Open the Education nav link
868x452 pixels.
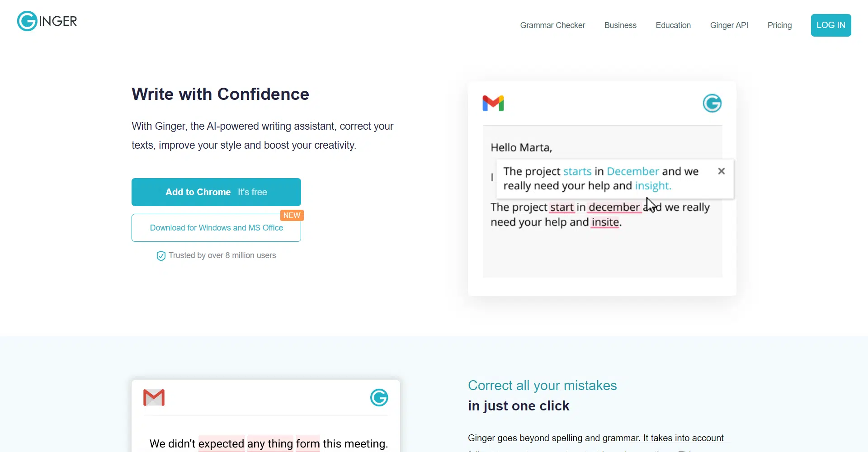pyautogui.click(x=673, y=25)
